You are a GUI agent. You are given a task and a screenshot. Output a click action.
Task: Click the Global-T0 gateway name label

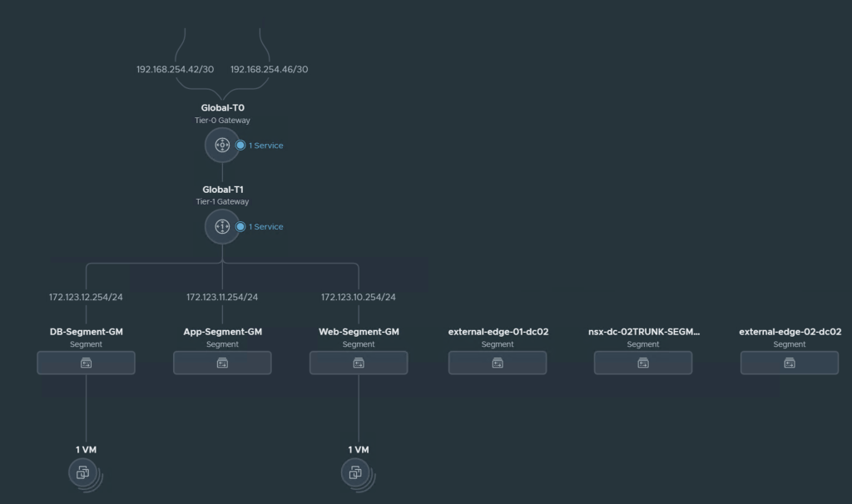[222, 108]
